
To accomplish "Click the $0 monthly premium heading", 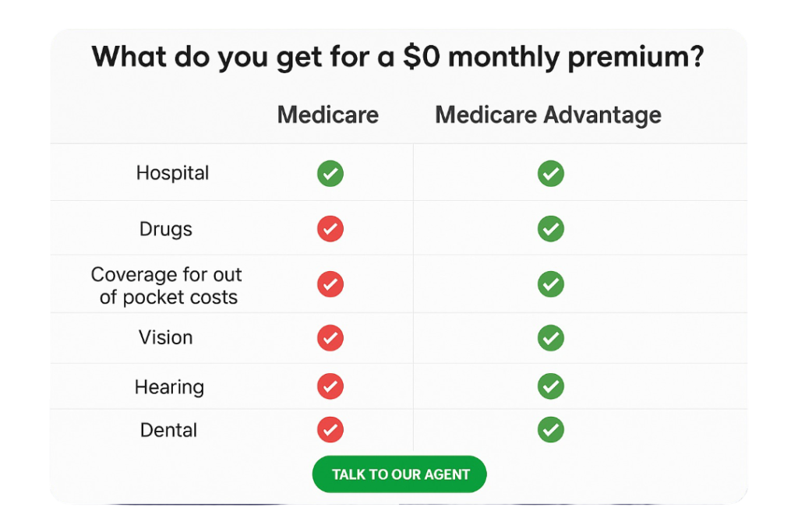I will pos(398,57).
